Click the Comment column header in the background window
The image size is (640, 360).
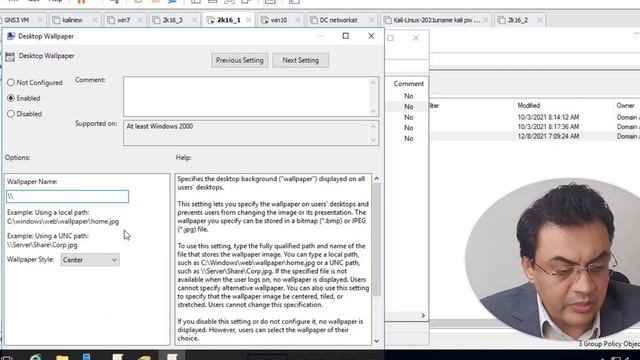[408, 84]
